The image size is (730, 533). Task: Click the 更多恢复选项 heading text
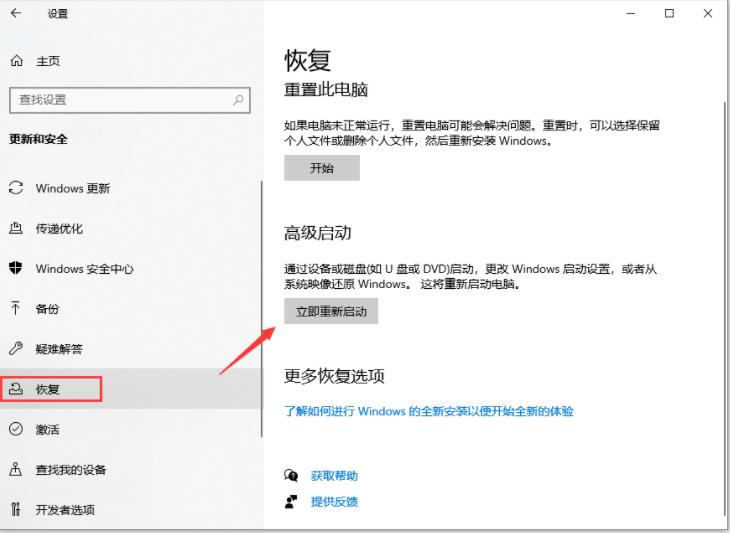[x=334, y=376]
